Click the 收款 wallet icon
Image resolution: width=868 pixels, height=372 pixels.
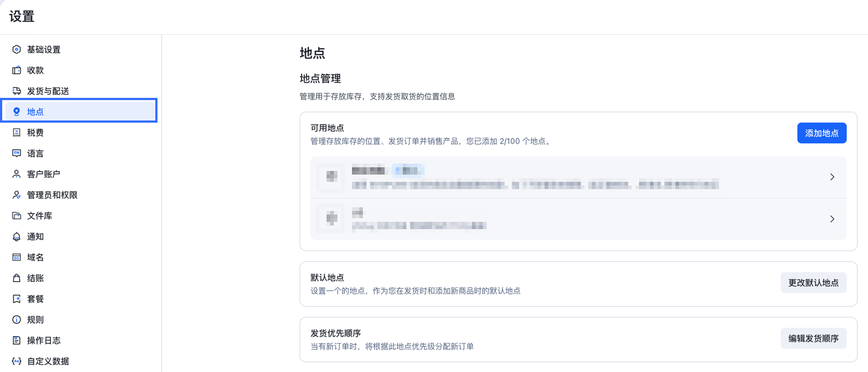coord(16,70)
